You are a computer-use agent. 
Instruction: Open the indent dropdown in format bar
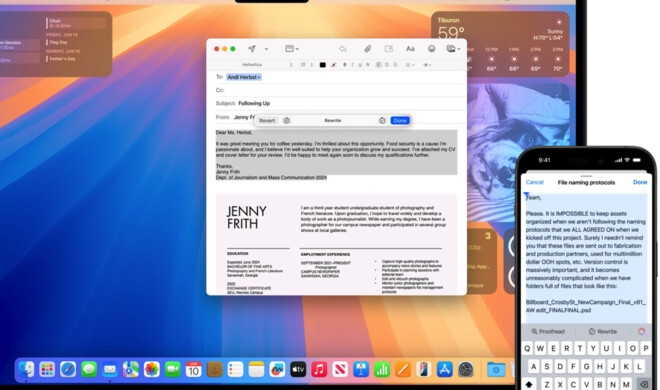[427, 65]
